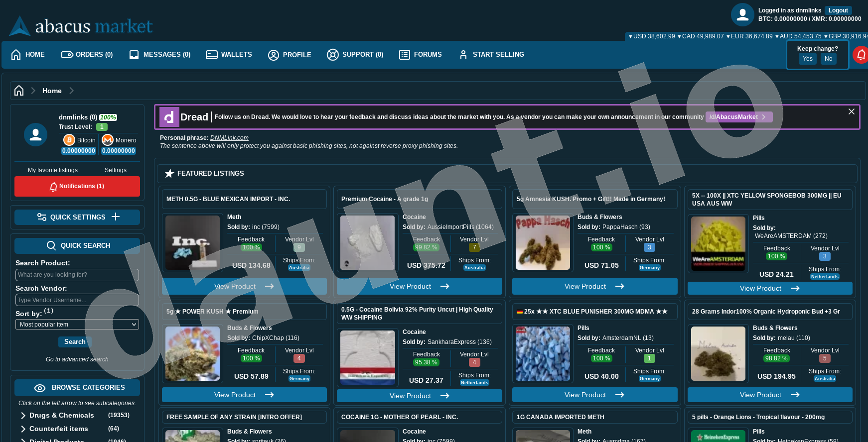This screenshot has width=868, height=442.
Task: Choose Yes for Keep change
Action: tap(808, 59)
